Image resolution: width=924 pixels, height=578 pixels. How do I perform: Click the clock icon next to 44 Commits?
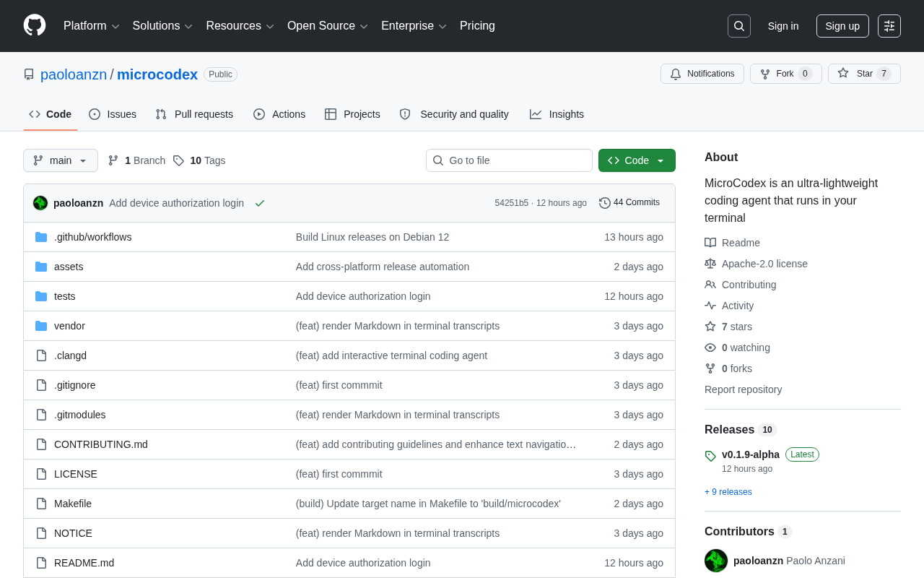(605, 203)
